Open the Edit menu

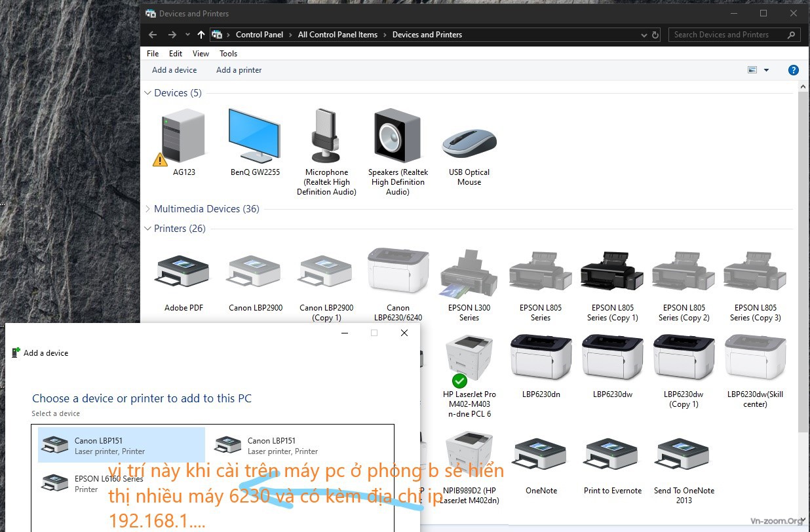click(x=176, y=54)
